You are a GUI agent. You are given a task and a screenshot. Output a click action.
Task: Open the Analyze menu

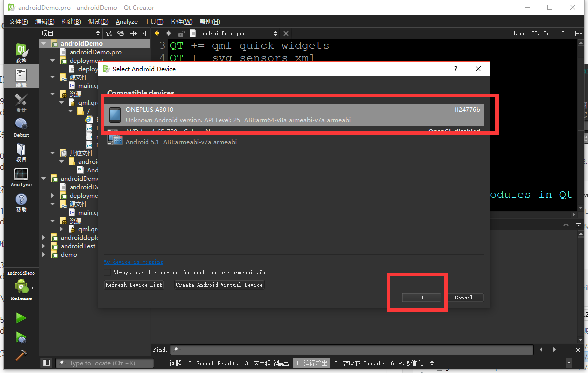click(x=126, y=22)
